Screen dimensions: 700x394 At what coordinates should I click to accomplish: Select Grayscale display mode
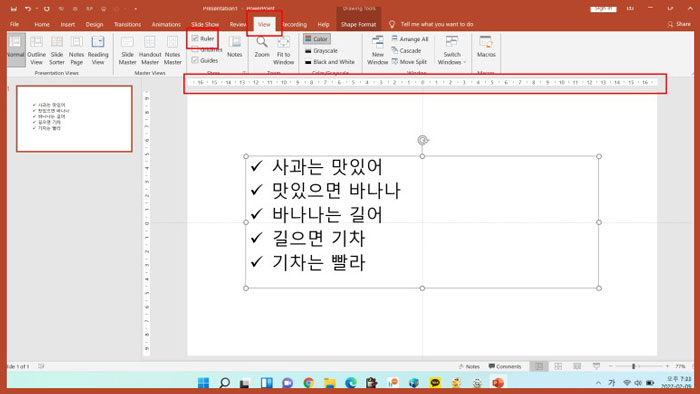tap(321, 51)
